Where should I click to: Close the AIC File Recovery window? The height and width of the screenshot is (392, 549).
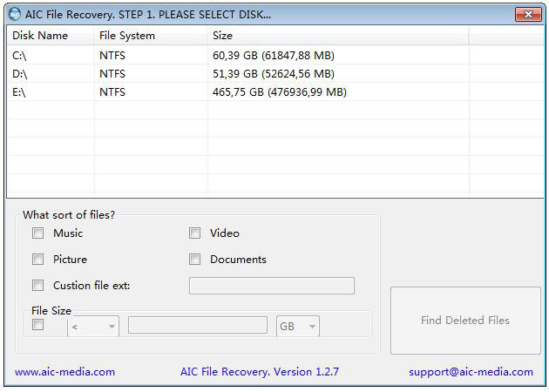click(x=528, y=14)
